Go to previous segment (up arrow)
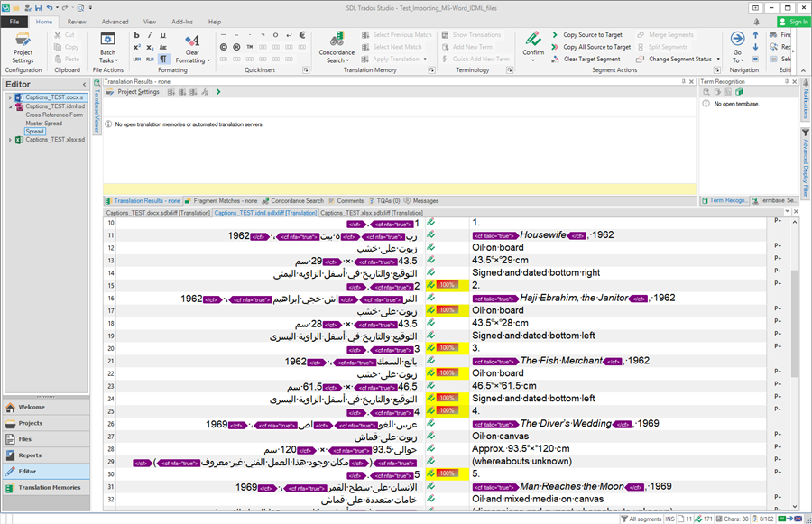The height and width of the screenshot is (524, 812). point(755,35)
